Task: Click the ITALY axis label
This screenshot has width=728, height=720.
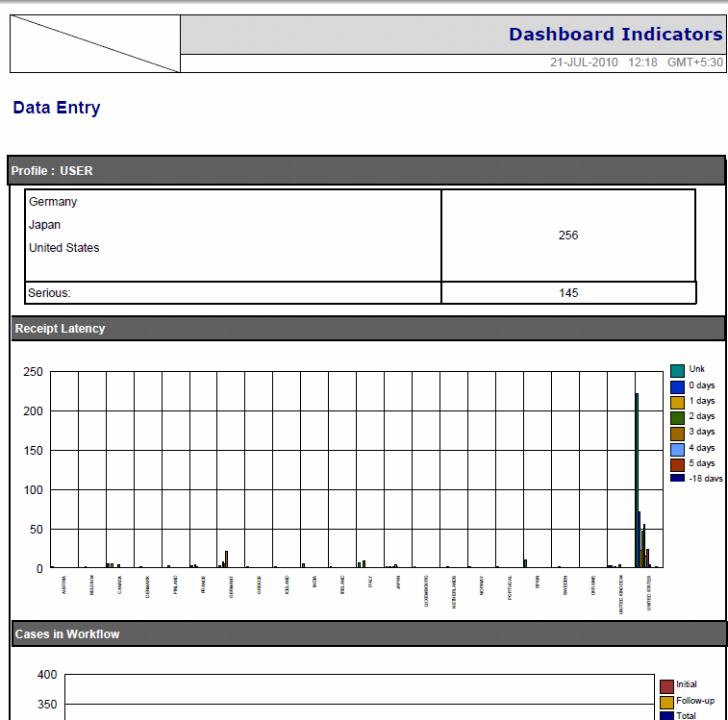Action: 370,583
